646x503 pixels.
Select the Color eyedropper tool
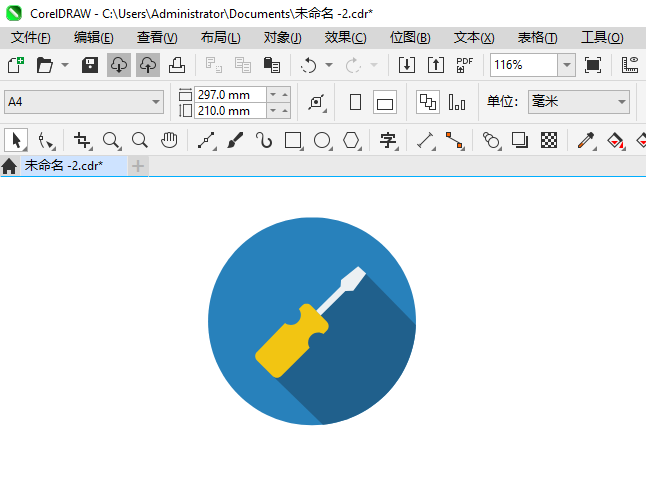pos(586,140)
